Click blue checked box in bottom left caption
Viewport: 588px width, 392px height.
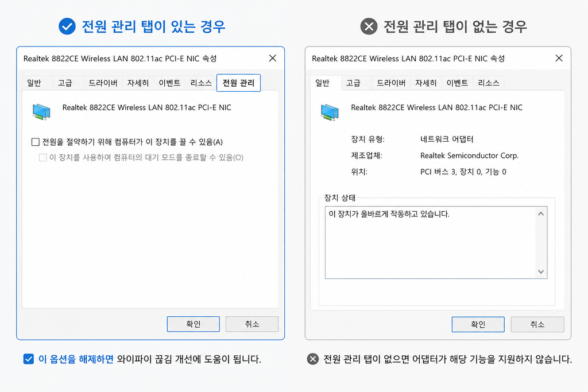coord(29,359)
